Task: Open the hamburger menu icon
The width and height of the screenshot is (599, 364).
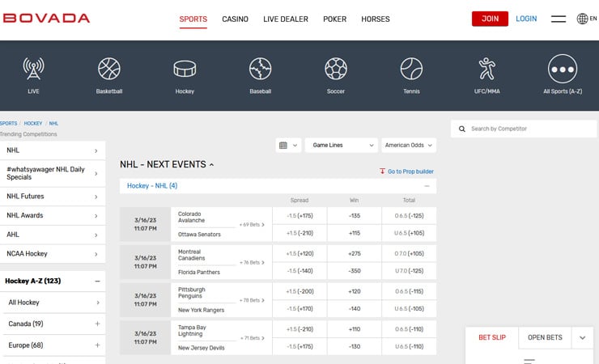Action: (559, 19)
